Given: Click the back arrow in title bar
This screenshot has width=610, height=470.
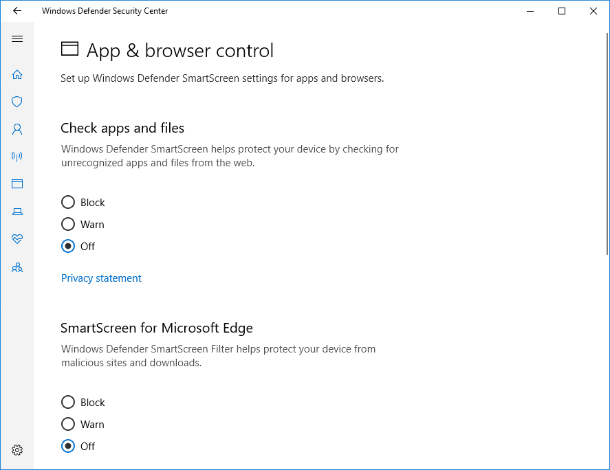Looking at the screenshot, I should [17, 11].
